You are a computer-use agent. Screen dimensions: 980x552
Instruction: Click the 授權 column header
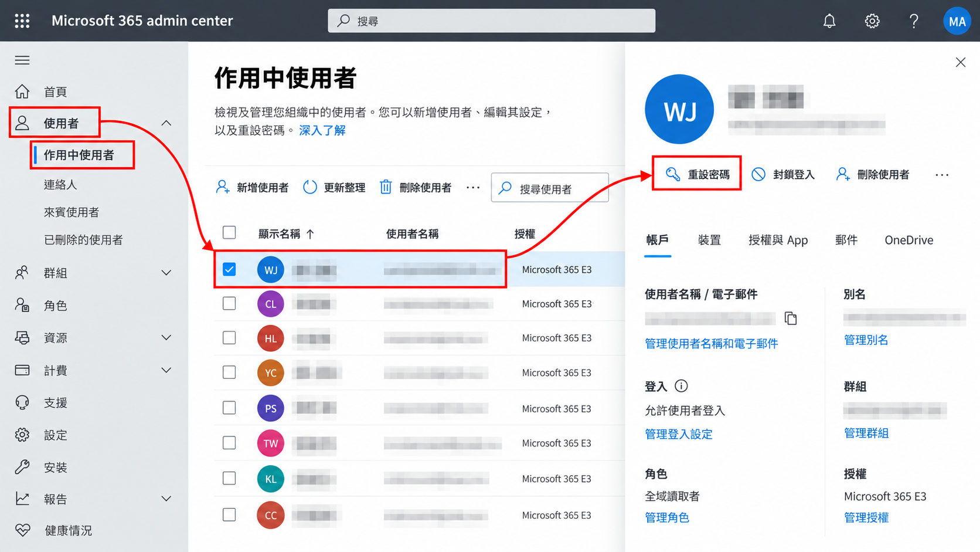pos(525,234)
